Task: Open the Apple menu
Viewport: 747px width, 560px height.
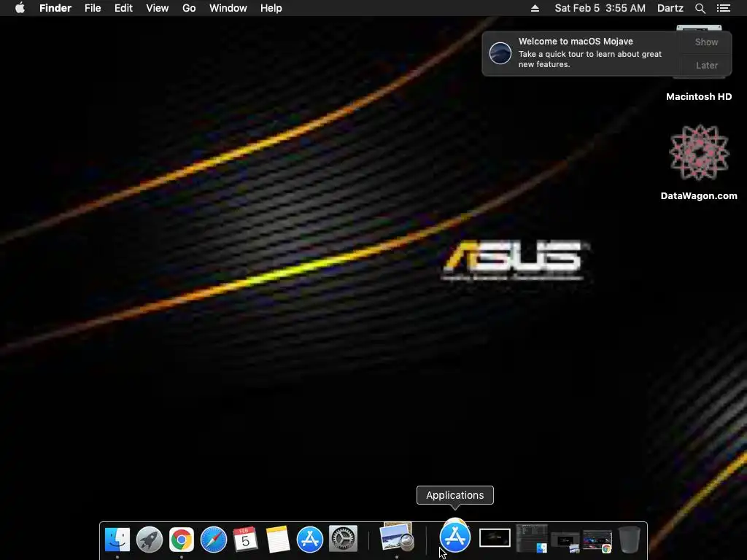Action: pyautogui.click(x=20, y=8)
